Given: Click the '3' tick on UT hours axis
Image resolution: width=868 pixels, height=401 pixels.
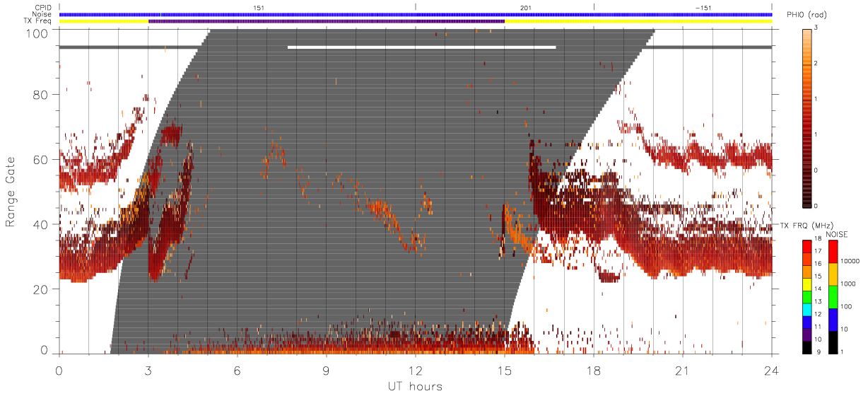Looking at the screenshot, I should click(148, 370).
